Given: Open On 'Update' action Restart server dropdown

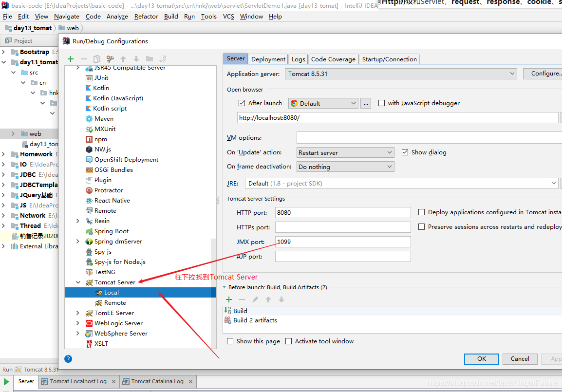Looking at the screenshot, I should click(x=345, y=152).
